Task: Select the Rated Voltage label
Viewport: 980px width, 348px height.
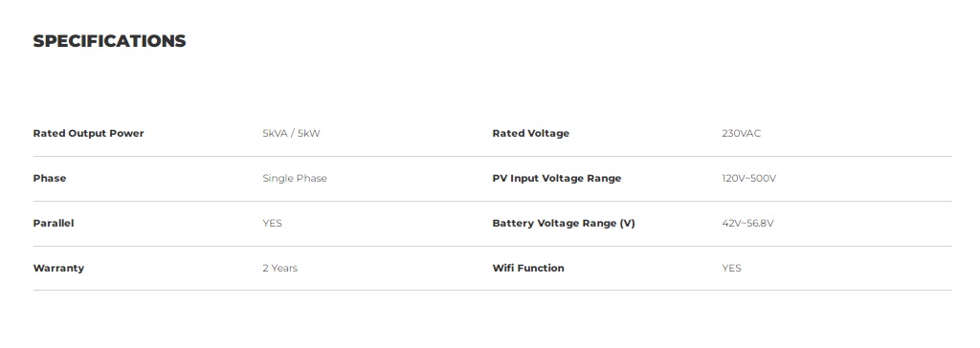Action: coord(530,133)
